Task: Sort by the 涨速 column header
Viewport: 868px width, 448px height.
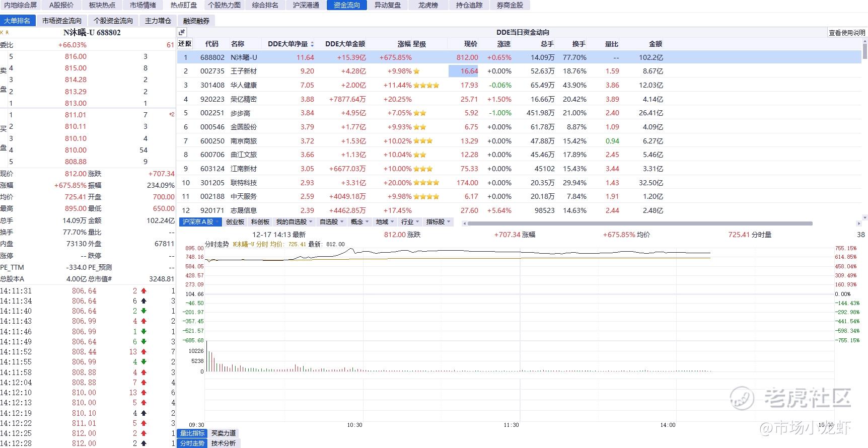Action: coord(504,44)
